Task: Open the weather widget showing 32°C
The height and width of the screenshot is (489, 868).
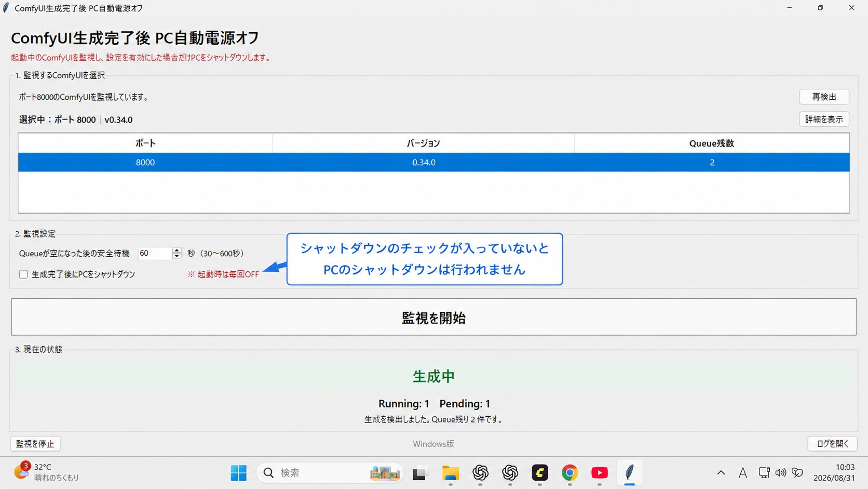Action: (47, 472)
